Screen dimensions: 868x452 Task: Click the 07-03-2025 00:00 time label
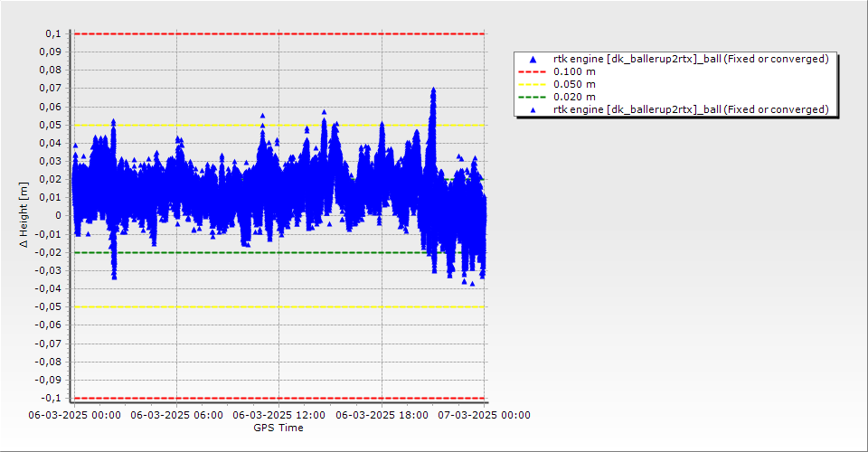point(485,415)
